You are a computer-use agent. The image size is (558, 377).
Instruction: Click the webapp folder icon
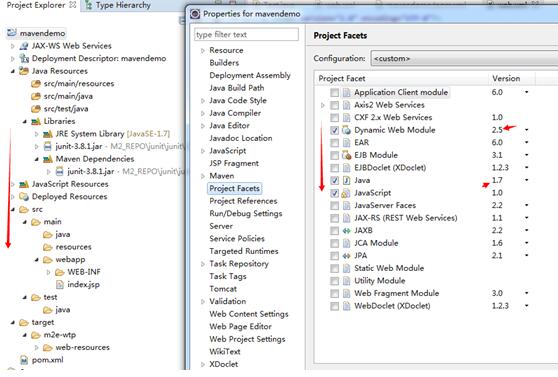[x=48, y=260]
